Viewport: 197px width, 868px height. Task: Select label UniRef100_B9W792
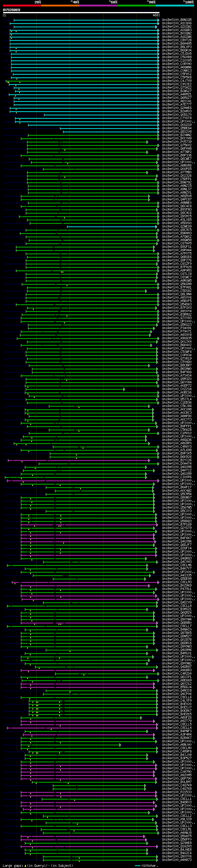point(177,182)
